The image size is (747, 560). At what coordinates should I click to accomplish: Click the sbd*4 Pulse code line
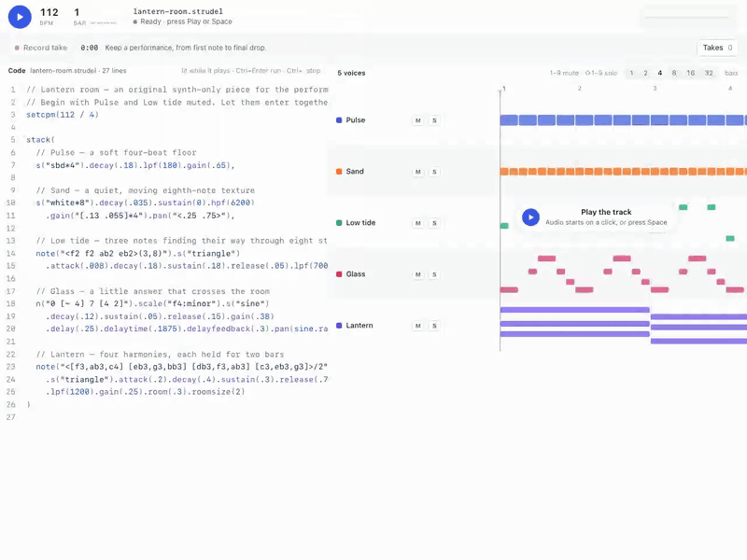(135, 165)
